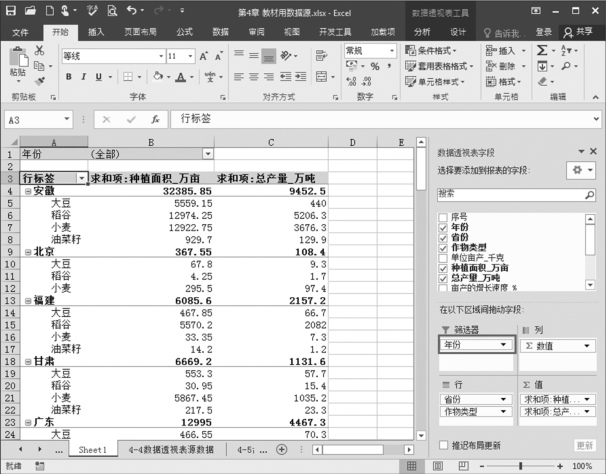The image size is (606, 474).
Task: Click the Insert Function fx icon
Action: click(155, 119)
